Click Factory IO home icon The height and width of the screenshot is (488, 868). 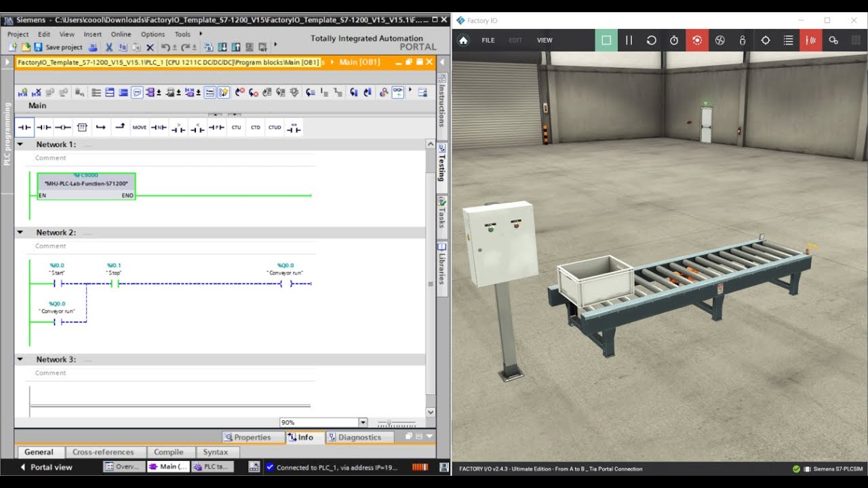pos(463,40)
